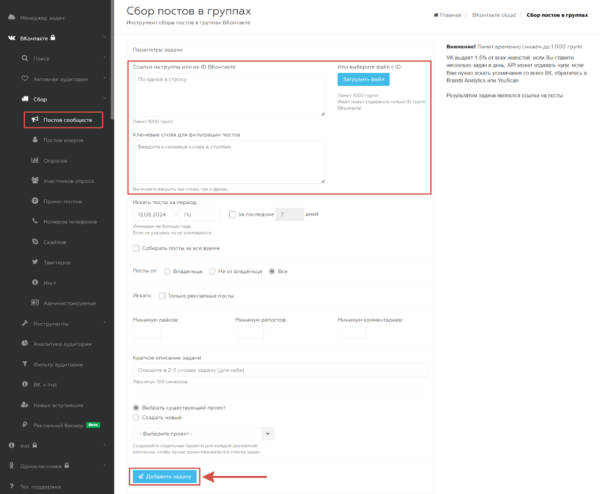Viewport: 600px width, 494px height.
Task: Click the start date field 12.08.2024
Action: [153, 214]
